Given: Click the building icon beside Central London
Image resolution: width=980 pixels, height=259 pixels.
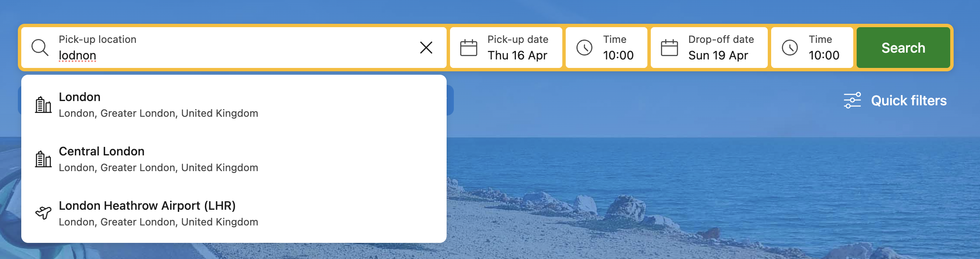Looking at the screenshot, I should click(x=43, y=159).
